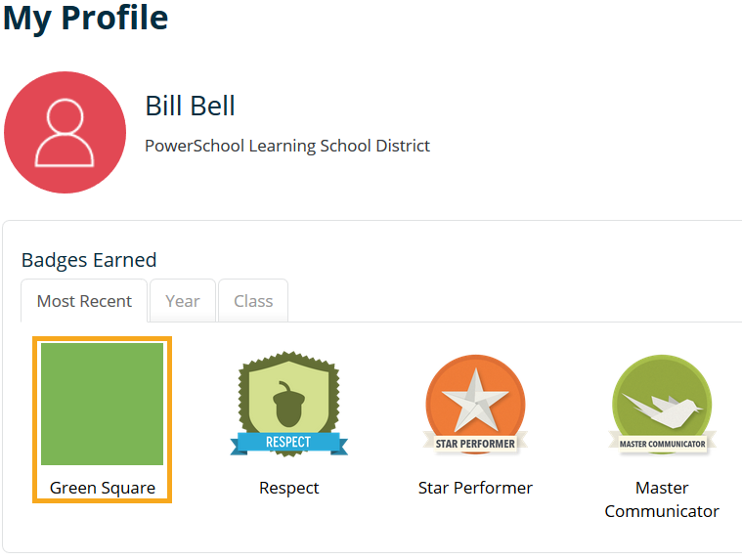Click the Green Square badge label
742x560 pixels.
(103, 488)
